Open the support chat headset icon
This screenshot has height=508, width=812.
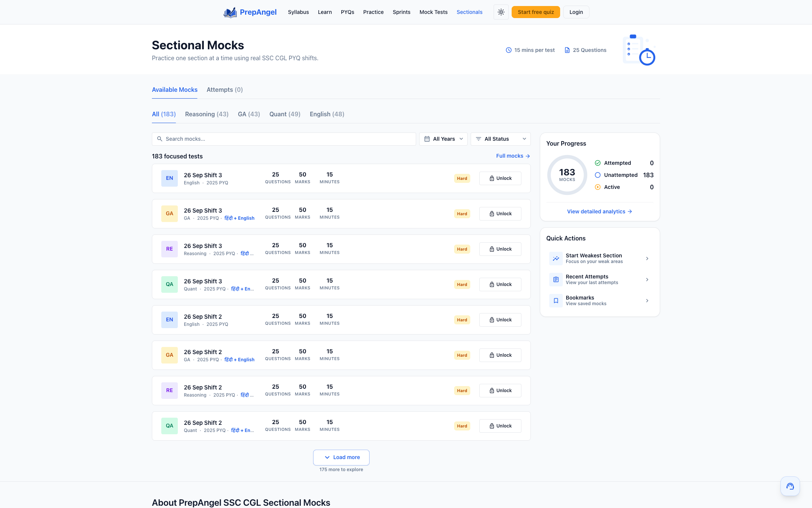click(790, 486)
